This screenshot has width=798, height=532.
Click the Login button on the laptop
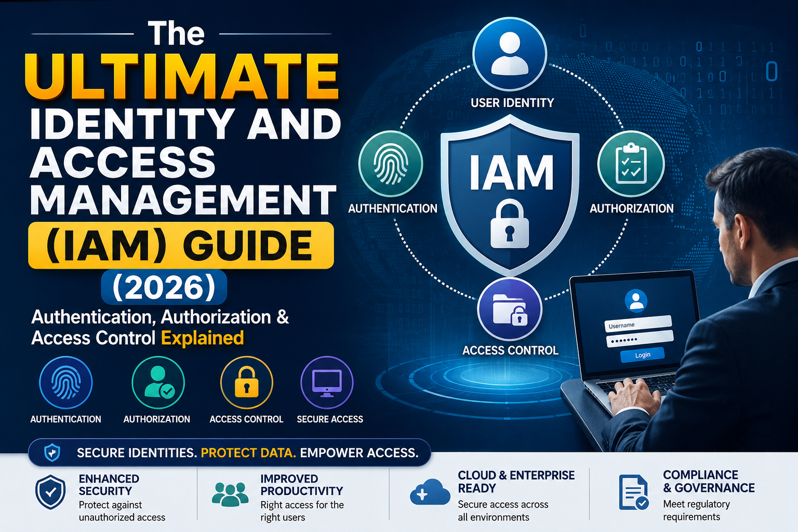click(x=643, y=355)
